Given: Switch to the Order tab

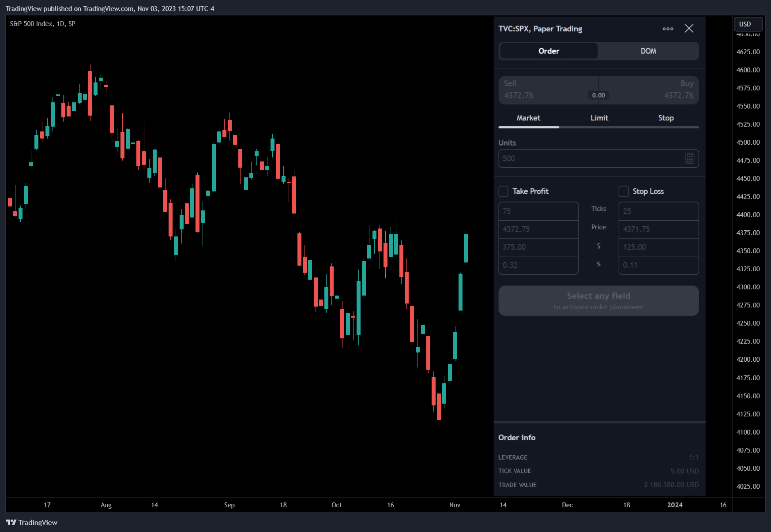Looking at the screenshot, I should point(549,51).
